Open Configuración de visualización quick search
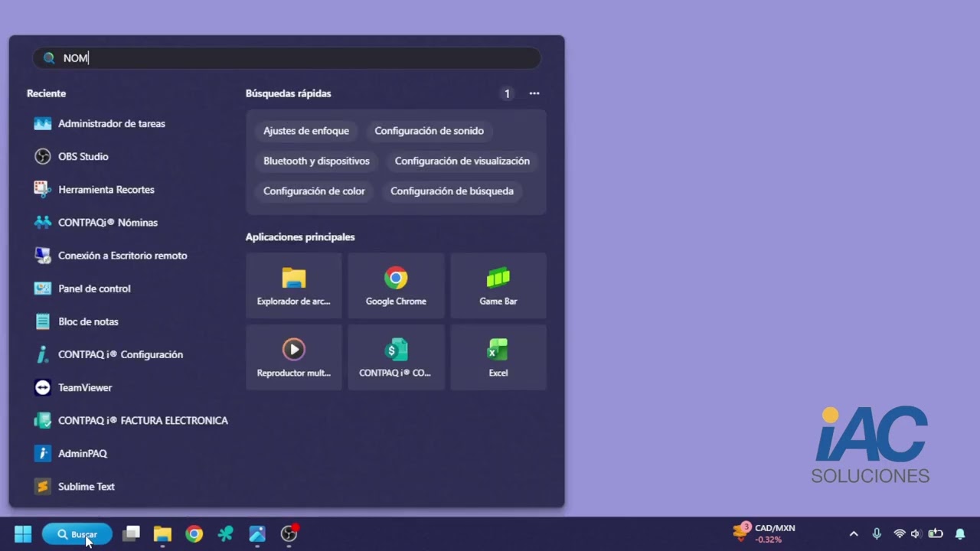 462,161
